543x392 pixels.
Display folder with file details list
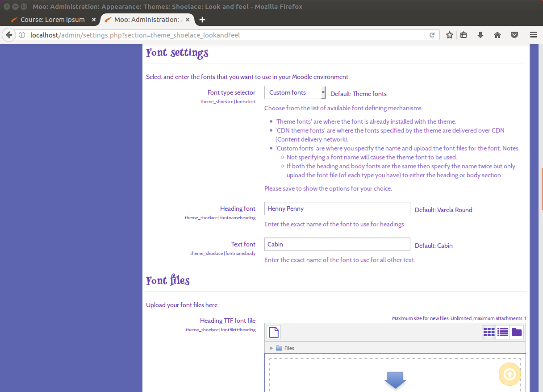pyautogui.click(x=503, y=332)
